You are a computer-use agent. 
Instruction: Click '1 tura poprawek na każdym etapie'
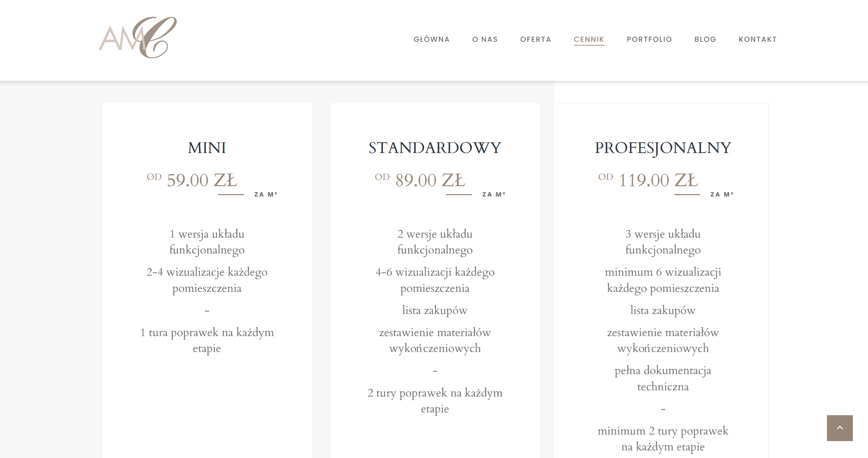click(x=207, y=340)
